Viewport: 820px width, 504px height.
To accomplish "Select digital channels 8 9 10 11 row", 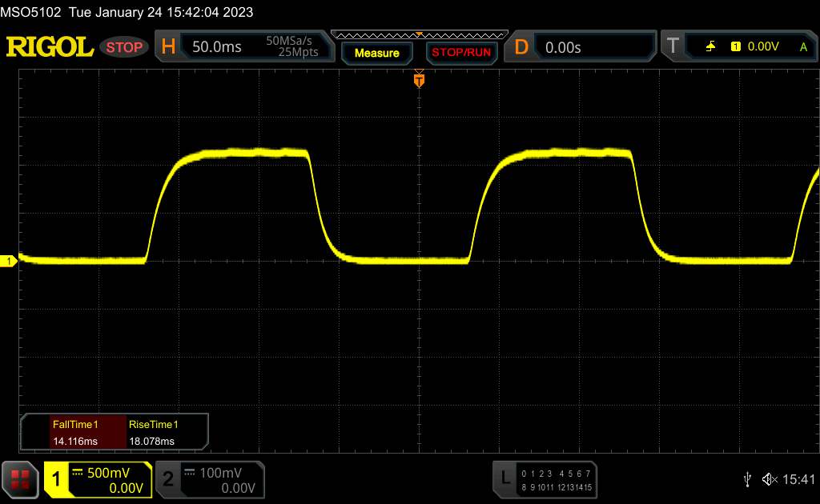I will point(537,487).
